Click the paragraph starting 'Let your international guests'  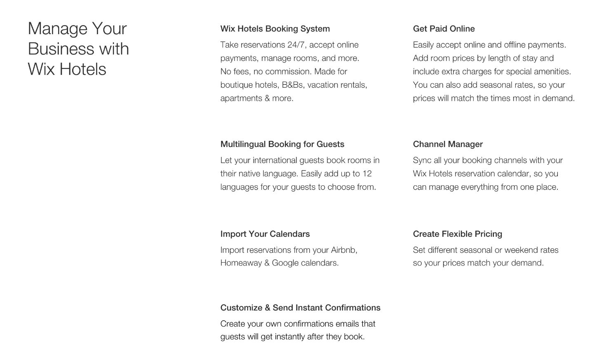click(300, 173)
